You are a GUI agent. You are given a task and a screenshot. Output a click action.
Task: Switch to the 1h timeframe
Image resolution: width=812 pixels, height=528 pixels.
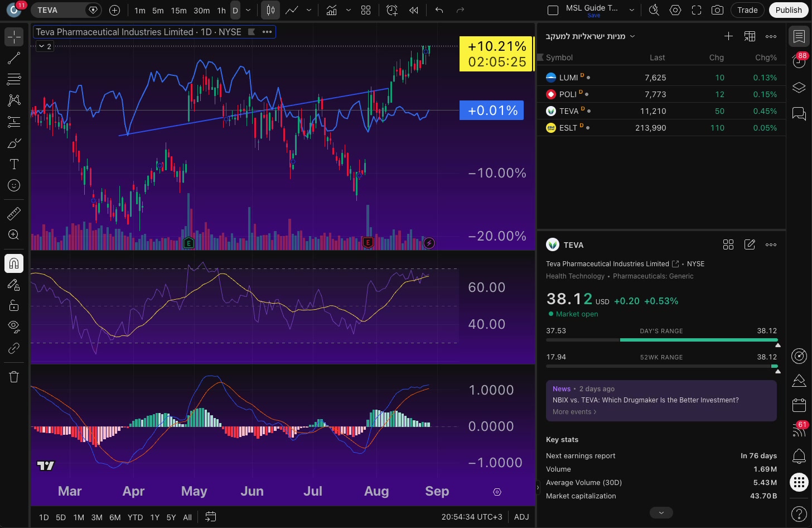(221, 10)
